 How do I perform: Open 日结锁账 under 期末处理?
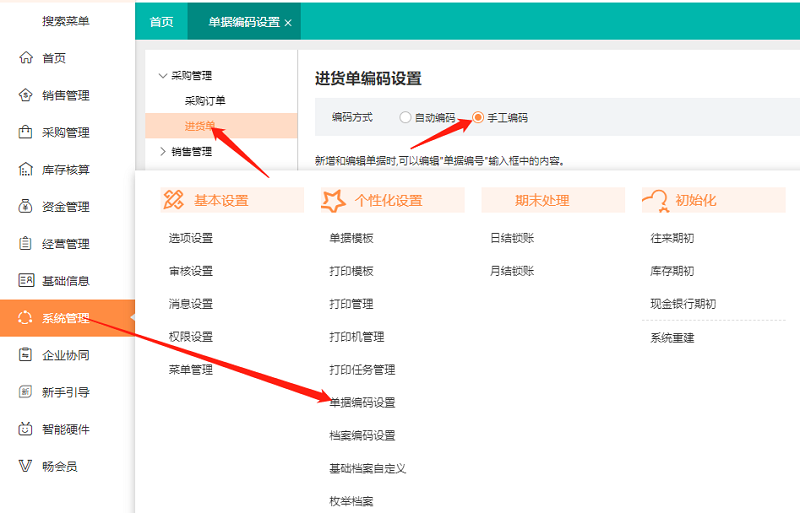(512, 238)
